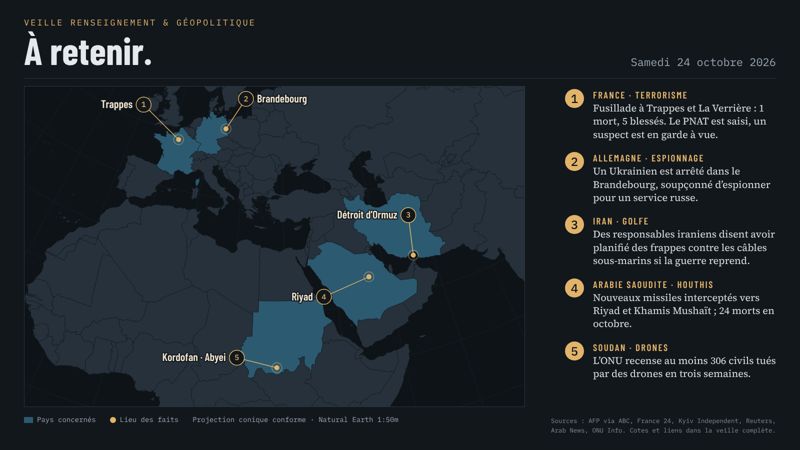Click the paragraph about 306 civilians killed

(x=684, y=367)
